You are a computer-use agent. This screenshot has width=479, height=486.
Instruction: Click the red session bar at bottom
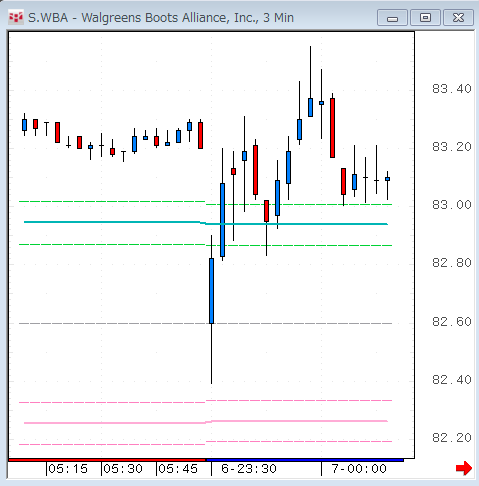[x=107, y=460]
